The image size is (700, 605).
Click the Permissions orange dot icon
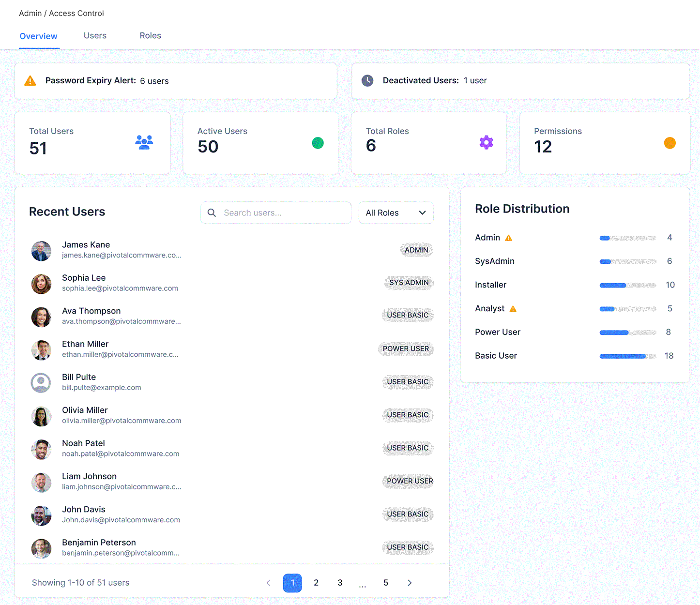(x=670, y=143)
